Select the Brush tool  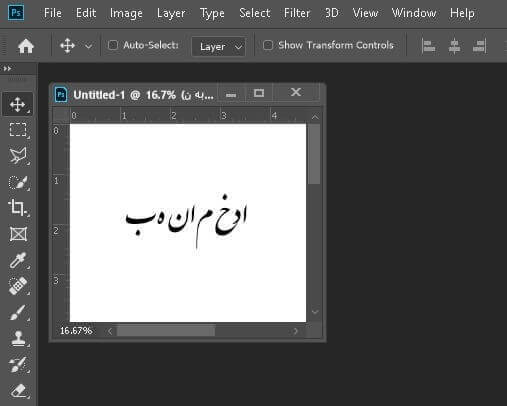pyautogui.click(x=18, y=312)
